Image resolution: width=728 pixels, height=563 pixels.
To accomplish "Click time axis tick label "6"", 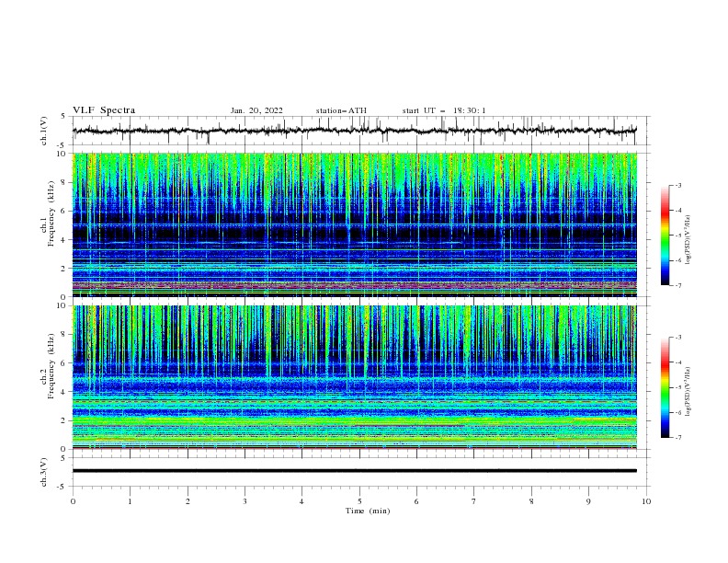I will coord(416,501).
